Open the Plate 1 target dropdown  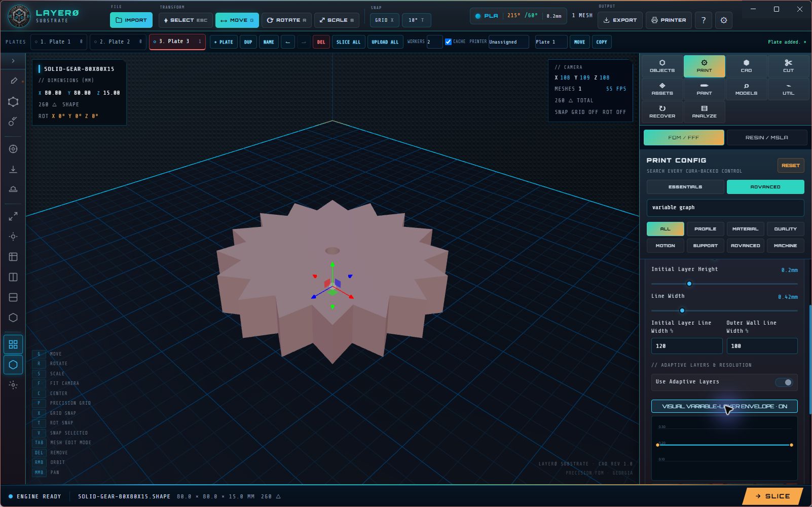551,42
